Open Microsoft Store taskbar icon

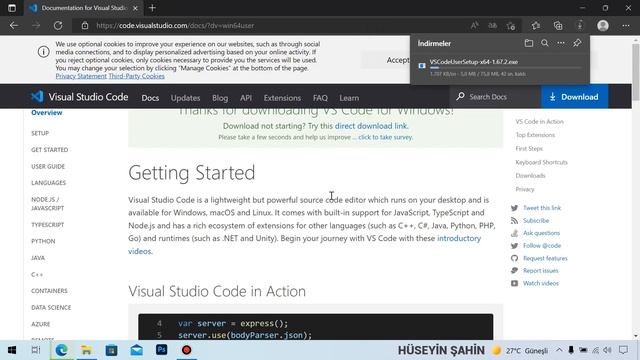point(111,350)
